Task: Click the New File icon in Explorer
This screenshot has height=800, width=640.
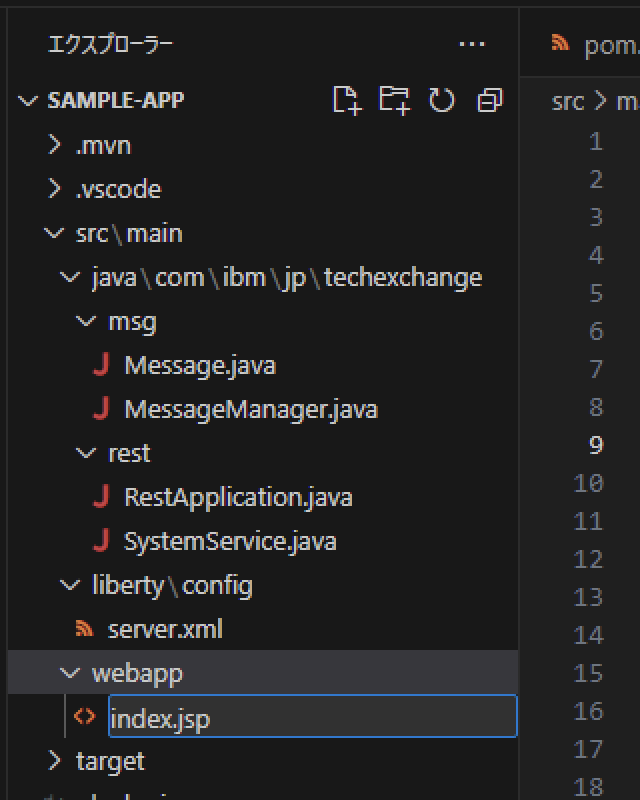Action: [x=346, y=99]
